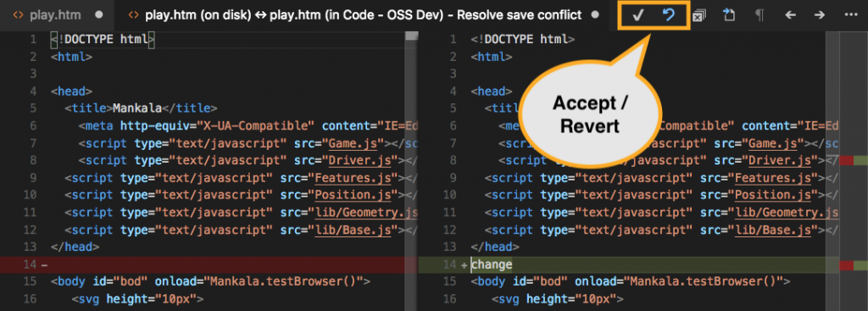
Task: Go to previous change with the left arrow
Action: point(790,15)
